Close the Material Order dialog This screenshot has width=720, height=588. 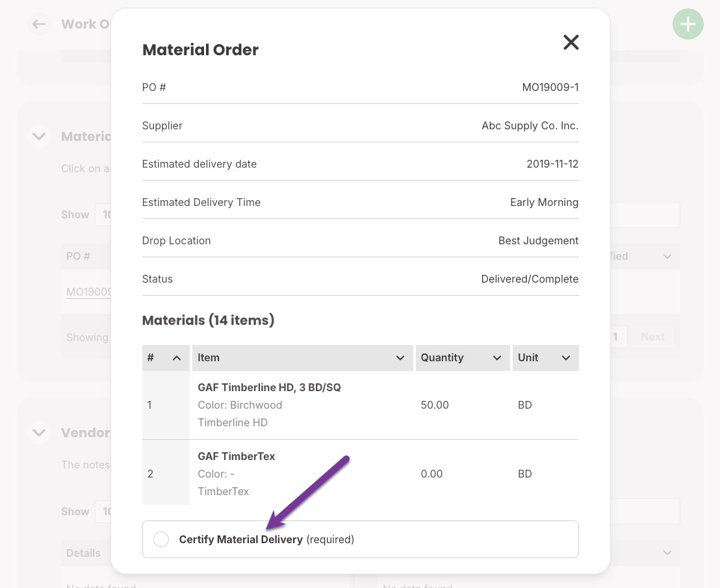tap(571, 42)
